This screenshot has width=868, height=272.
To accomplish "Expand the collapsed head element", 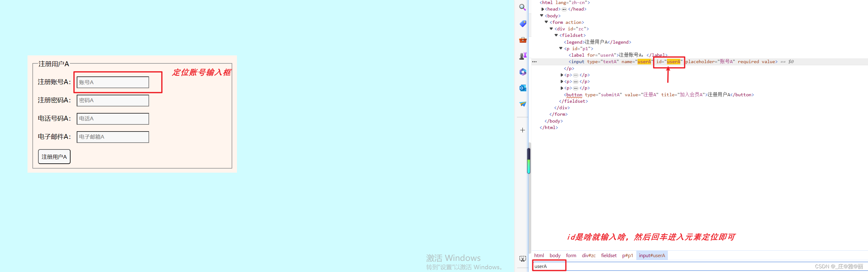I will click(x=543, y=9).
